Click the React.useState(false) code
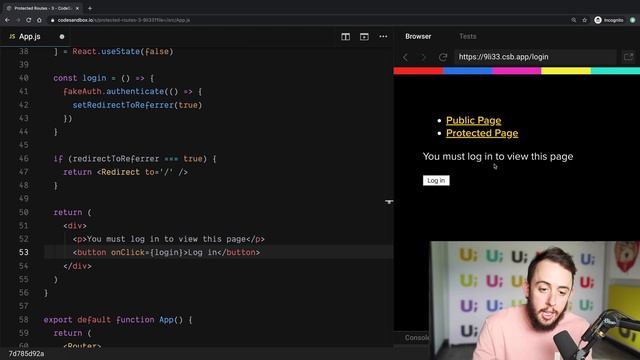The image size is (640, 360). 123,51
